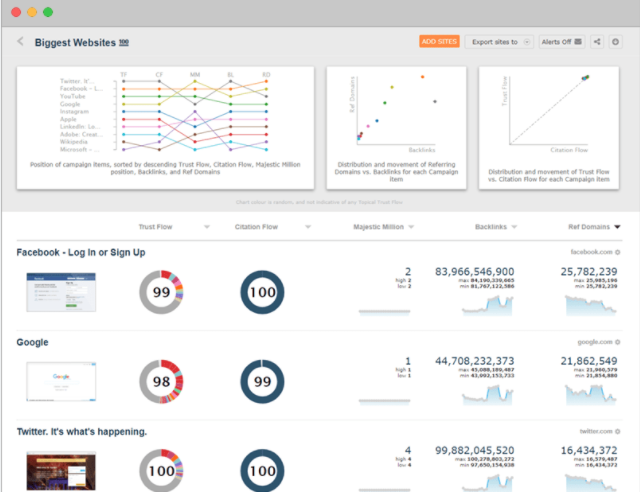
Task: Click the facebook.com domain link
Action: (591, 252)
